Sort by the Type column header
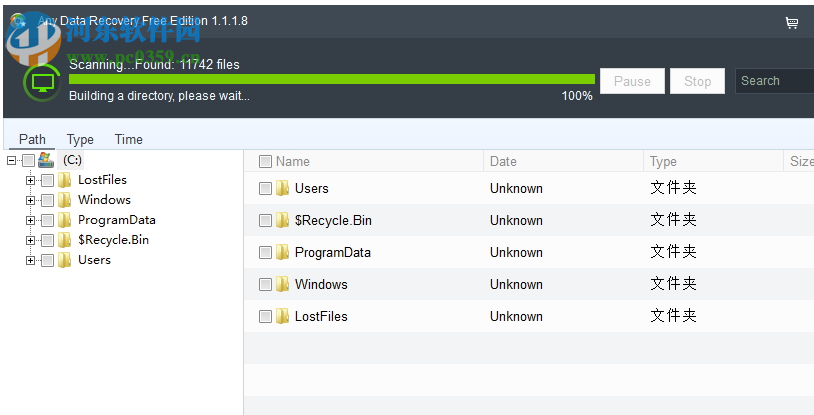 663,162
